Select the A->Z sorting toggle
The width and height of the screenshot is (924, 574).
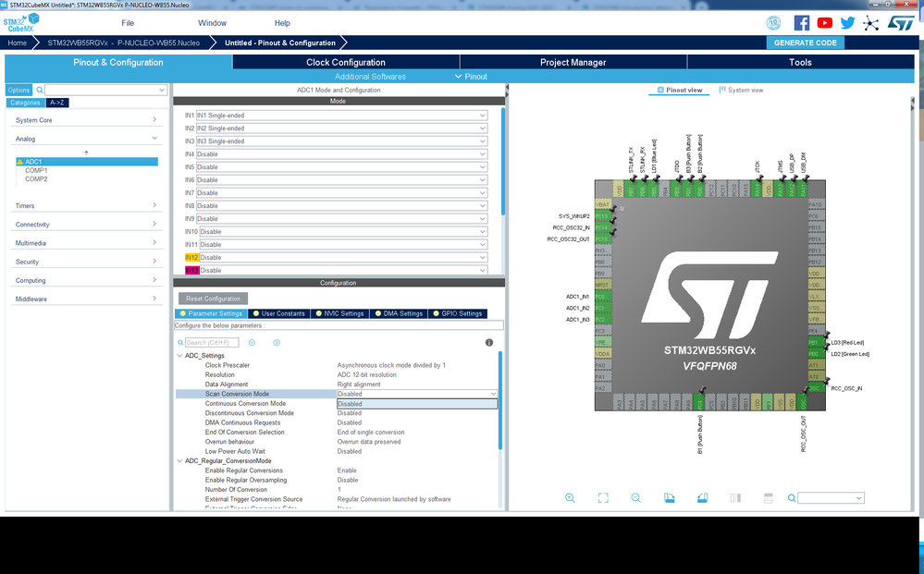57,103
